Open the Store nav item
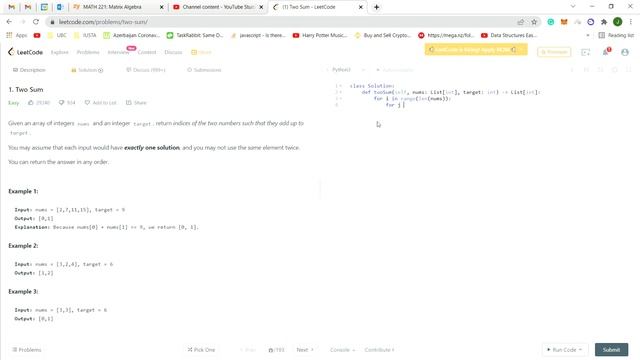The image size is (640, 360). click(x=201, y=52)
